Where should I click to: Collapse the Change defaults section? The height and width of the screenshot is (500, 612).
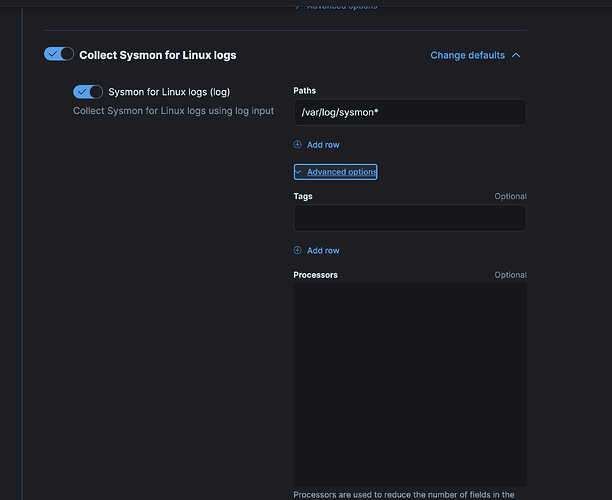475,55
